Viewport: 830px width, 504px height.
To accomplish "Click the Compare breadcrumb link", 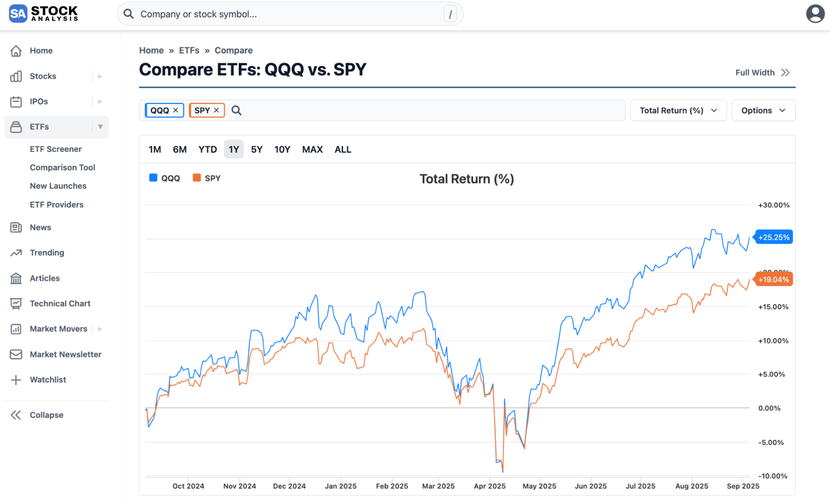I will click(x=234, y=50).
